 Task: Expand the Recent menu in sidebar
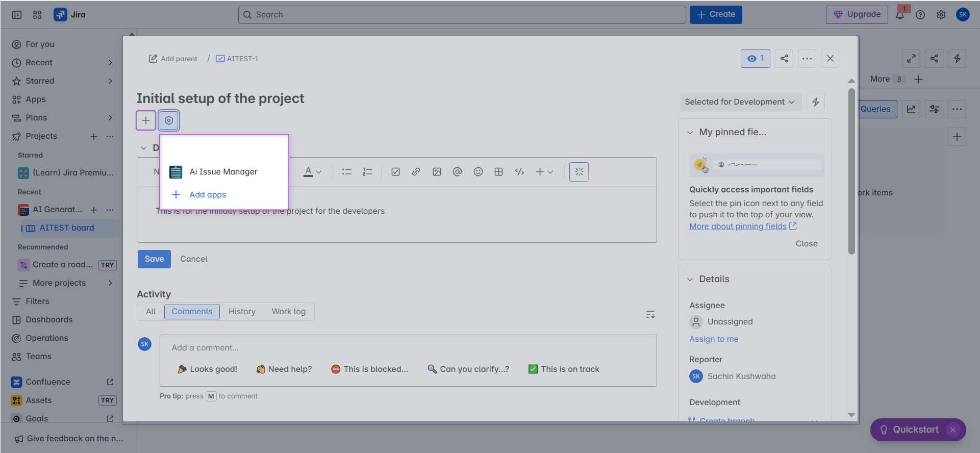pyautogui.click(x=110, y=63)
